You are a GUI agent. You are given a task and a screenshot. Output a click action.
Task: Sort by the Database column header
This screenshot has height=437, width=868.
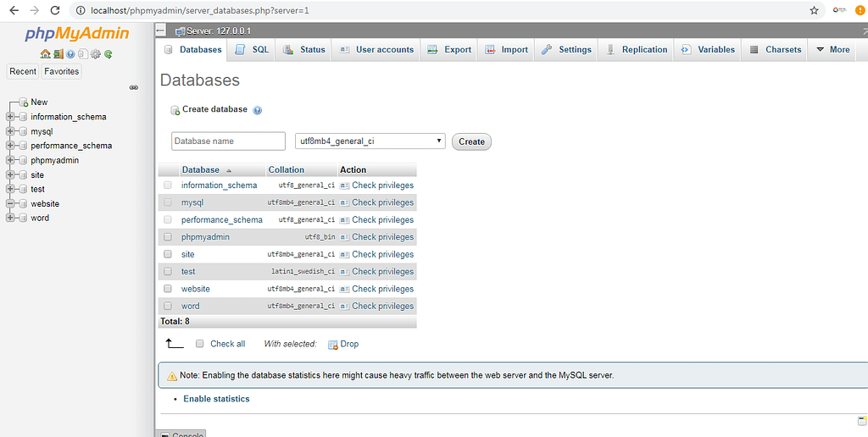pyautogui.click(x=200, y=170)
